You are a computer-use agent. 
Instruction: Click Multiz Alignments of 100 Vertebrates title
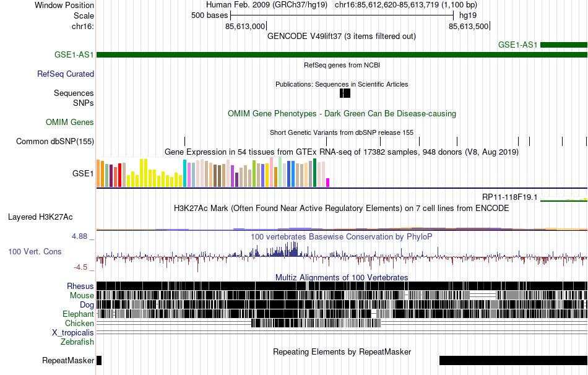(x=342, y=277)
